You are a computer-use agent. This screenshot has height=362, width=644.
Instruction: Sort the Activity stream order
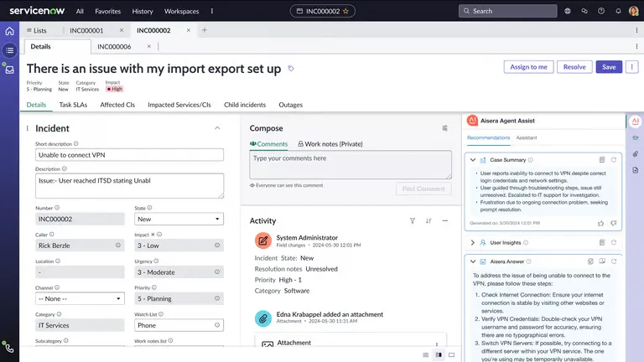[428, 221]
